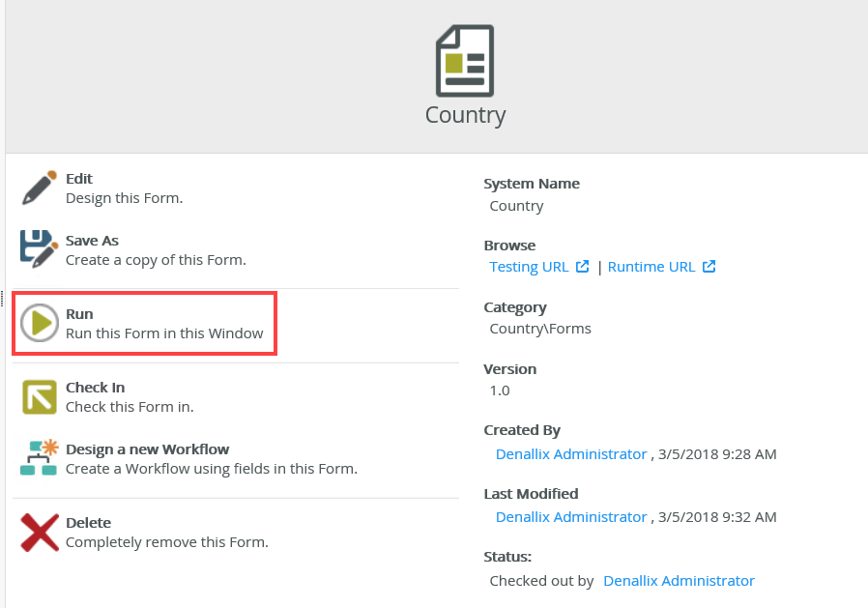This screenshot has height=608, width=868.
Task: Click the Edit pencil icon
Action: click(x=40, y=188)
